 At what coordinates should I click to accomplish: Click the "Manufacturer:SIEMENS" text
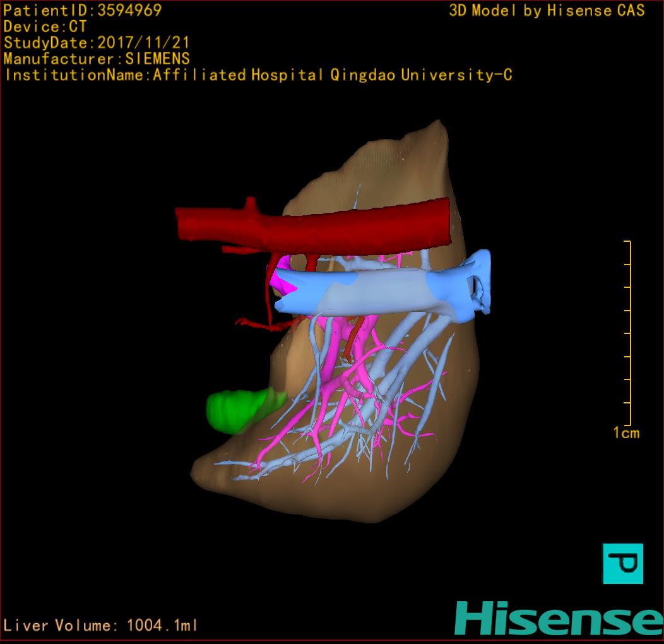pyautogui.click(x=97, y=59)
